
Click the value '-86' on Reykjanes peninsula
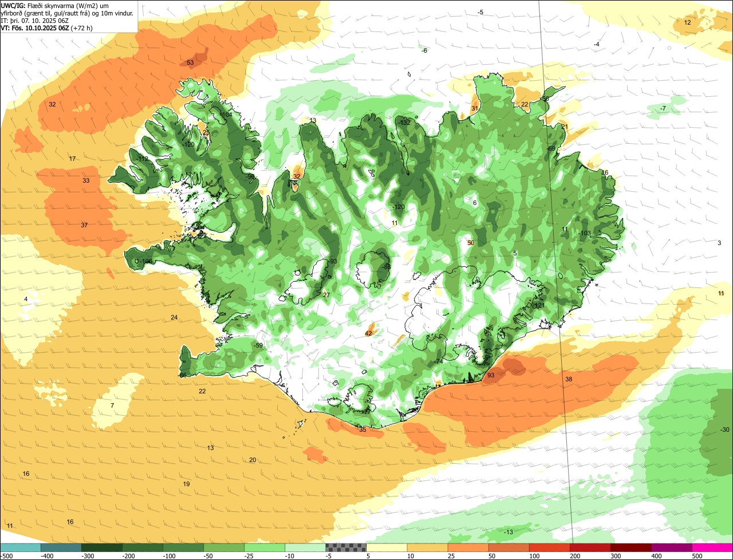coord(183,375)
